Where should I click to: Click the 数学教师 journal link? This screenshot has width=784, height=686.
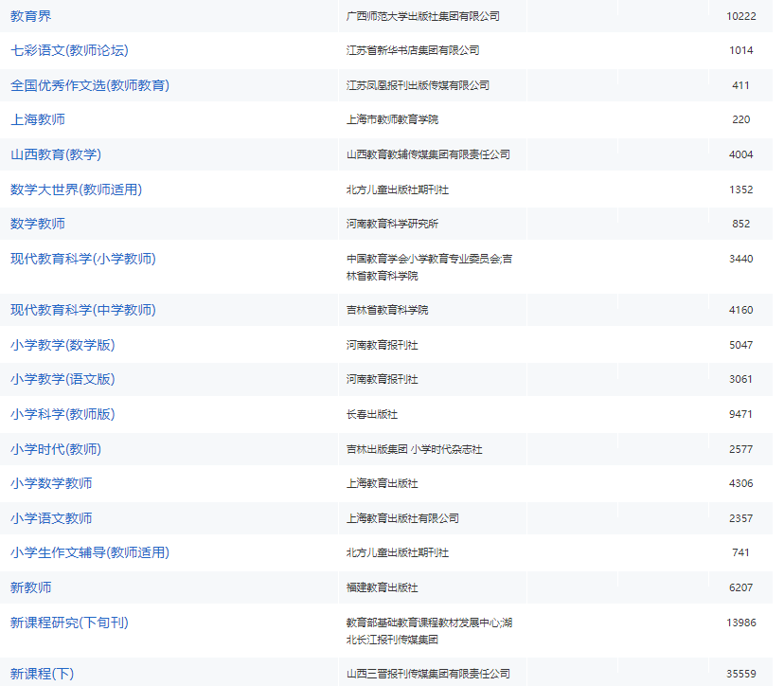coord(38,224)
